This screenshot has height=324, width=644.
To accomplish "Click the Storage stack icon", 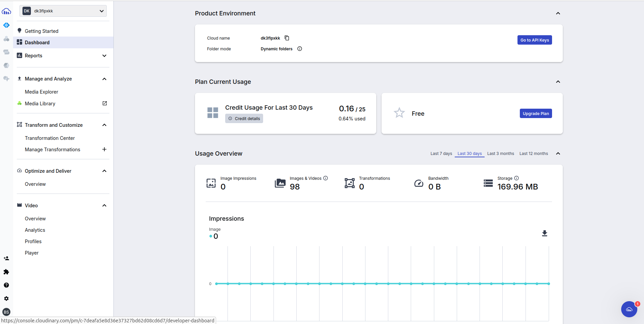I will pyautogui.click(x=488, y=183).
